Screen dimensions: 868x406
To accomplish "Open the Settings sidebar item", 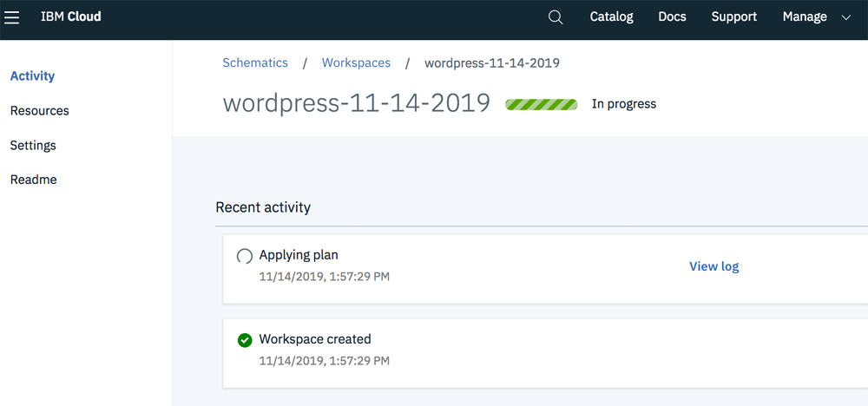I will tap(33, 146).
